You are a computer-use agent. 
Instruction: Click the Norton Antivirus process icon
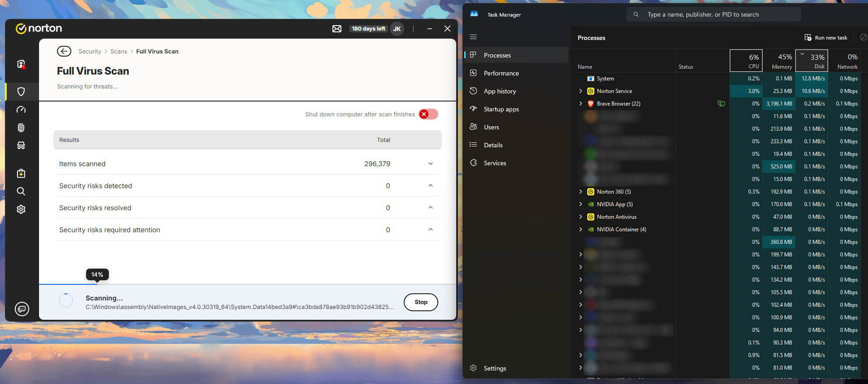(x=591, y=217)
